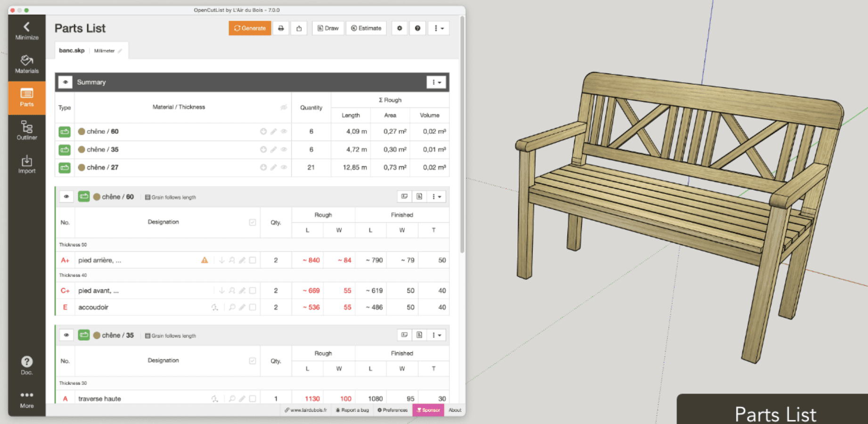This screenshot has height=424, width=868.
Task: Highlight the pied arrière part with its magnifier icon
Action: 232,260
